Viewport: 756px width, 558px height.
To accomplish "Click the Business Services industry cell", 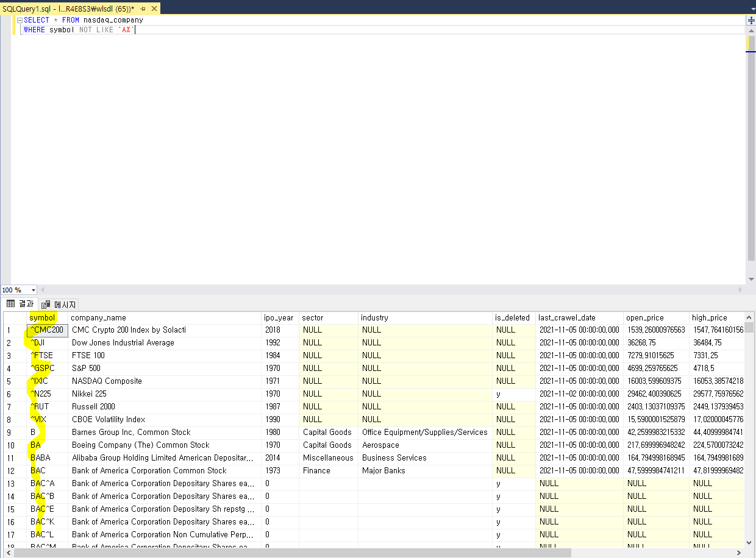I will (x=425, y=458).
